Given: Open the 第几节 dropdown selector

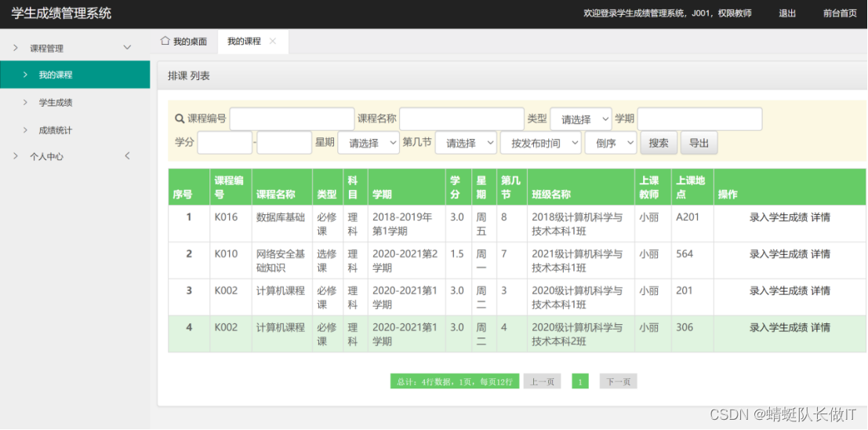Looking at the screenshot, I should click(465, 143).
